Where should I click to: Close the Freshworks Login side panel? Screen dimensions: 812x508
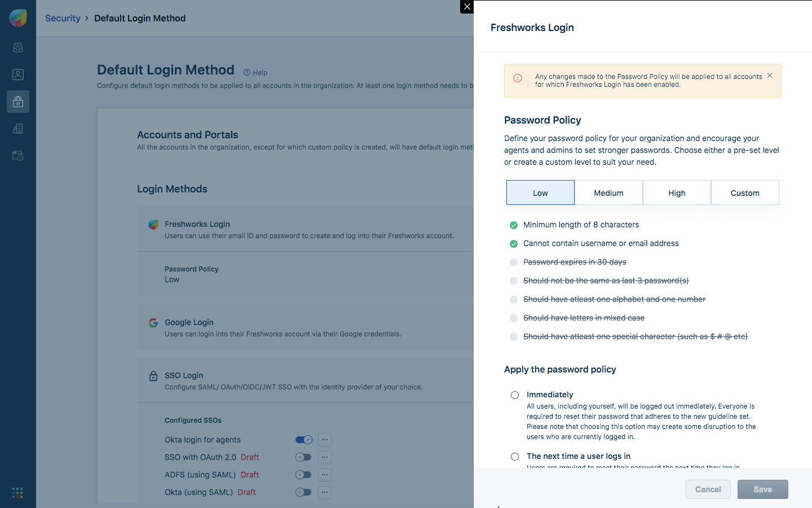click(x=467, y=7)
